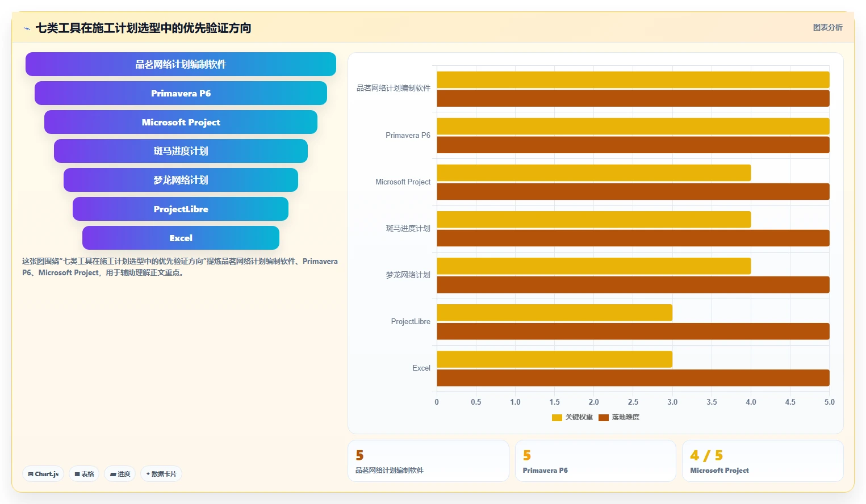866x504 pixels.
Task: Toggle the 关键权重 legend swatch
Action: (557, 417)
